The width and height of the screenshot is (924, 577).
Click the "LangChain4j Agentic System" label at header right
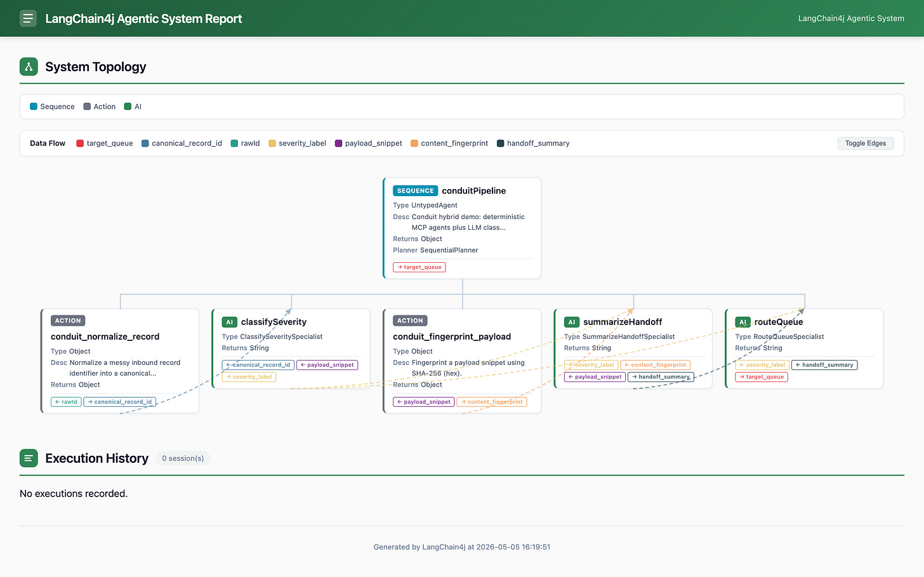851,18
